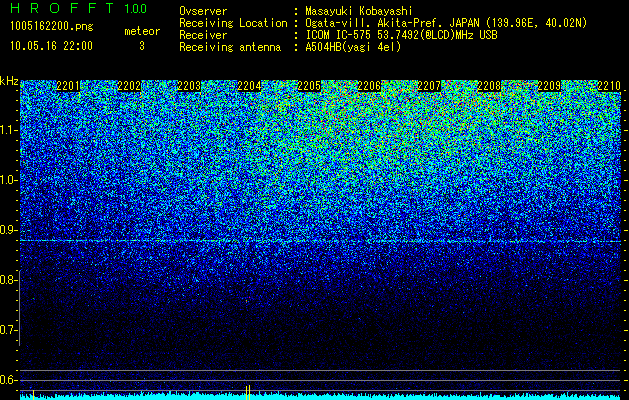Screen dimensions: 629x400
Task: Click the 2207 time marker
Action: pyautogui.click(x=429, y=86)
